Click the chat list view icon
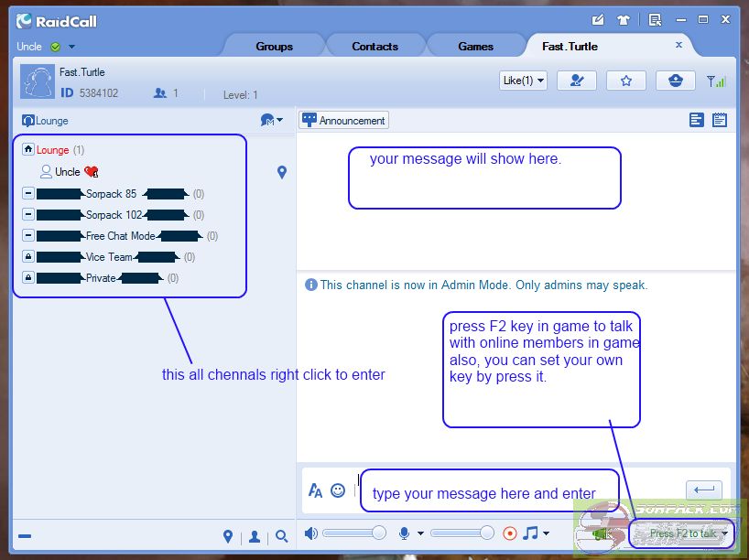The image size is (749, 560). coord(697,120)
